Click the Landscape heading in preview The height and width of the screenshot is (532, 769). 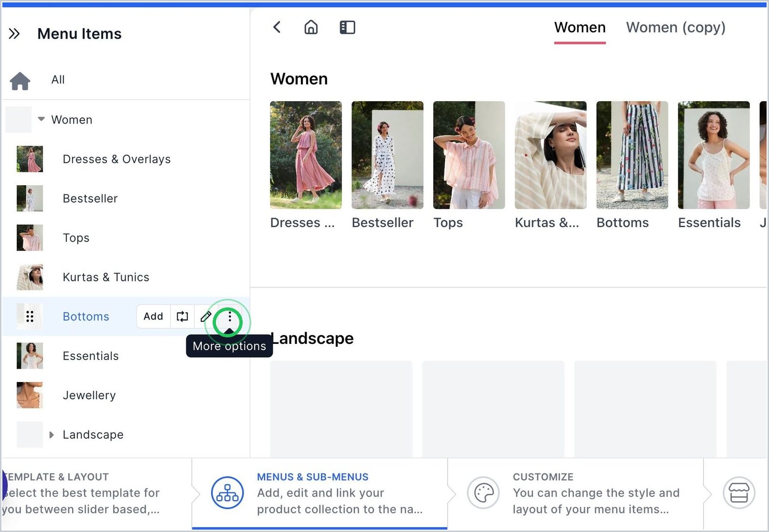pyautogui.click(x=313, y=338)
